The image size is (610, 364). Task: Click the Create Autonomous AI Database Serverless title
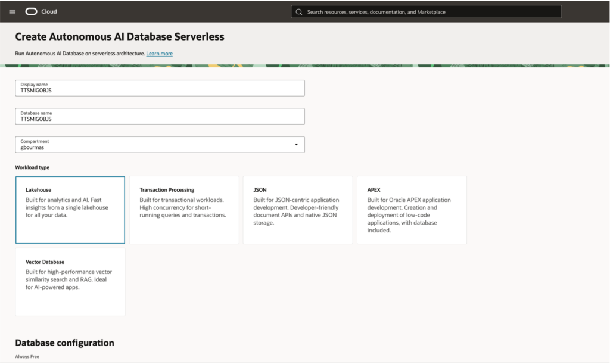pos(120,36)
